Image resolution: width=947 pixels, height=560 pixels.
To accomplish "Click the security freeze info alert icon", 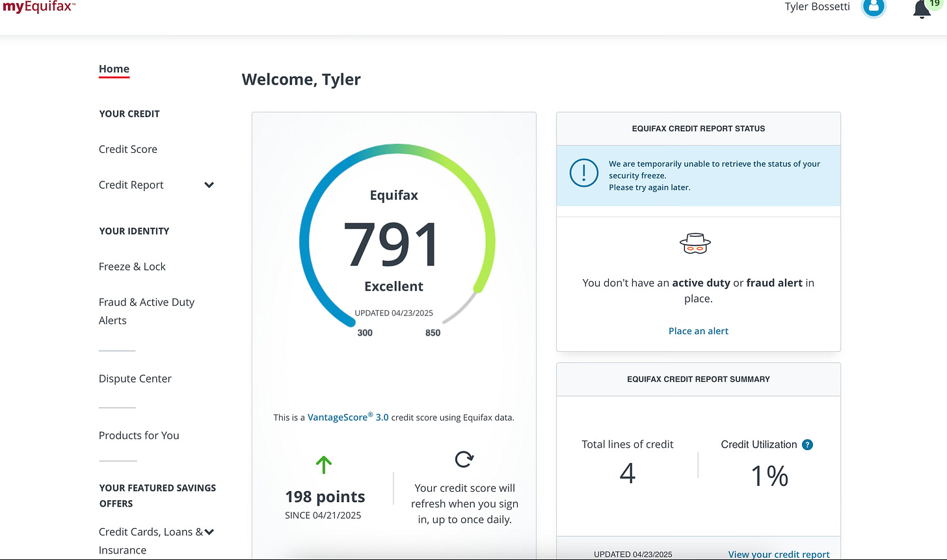I will [x=583, y=173].
